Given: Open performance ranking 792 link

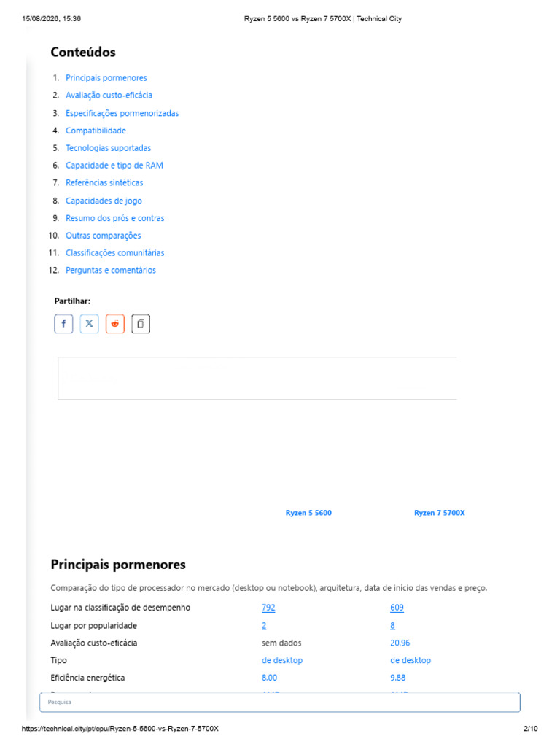Looking at the screenshot, I should coord(268,608).
